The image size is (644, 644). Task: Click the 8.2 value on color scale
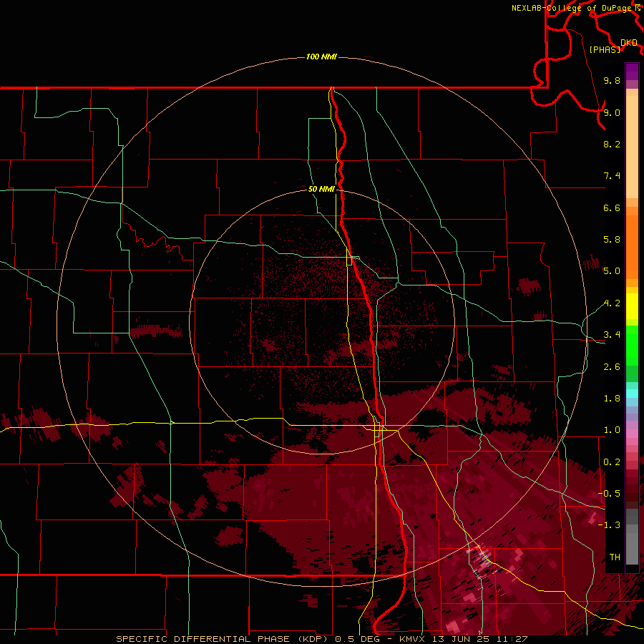pyautogui.click(x=612, y=144)
